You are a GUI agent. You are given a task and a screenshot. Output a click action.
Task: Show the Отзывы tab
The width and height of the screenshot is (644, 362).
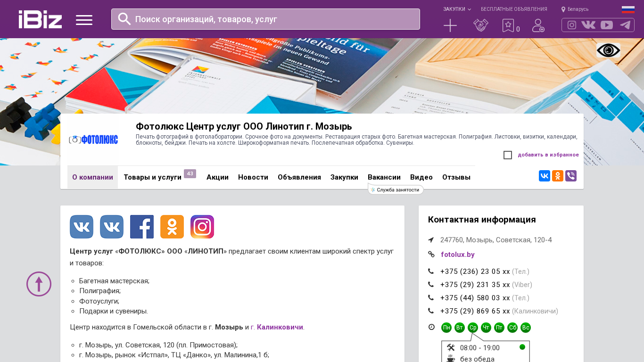(x=456, y=177)
